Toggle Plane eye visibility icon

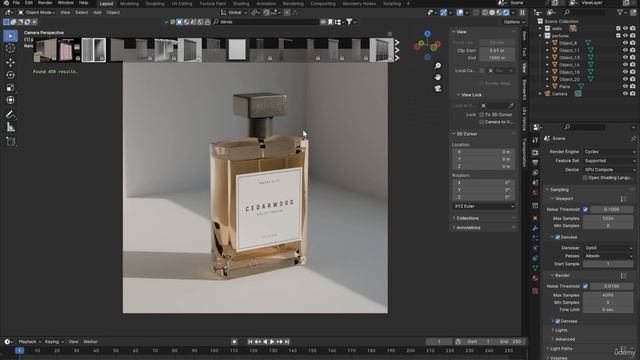[x=625, y=87]
